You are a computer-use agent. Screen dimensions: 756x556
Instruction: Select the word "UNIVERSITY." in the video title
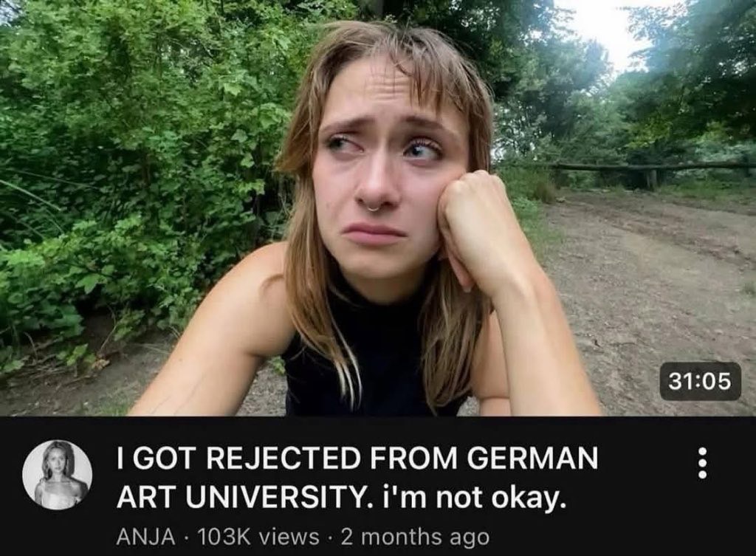[279, 498]
